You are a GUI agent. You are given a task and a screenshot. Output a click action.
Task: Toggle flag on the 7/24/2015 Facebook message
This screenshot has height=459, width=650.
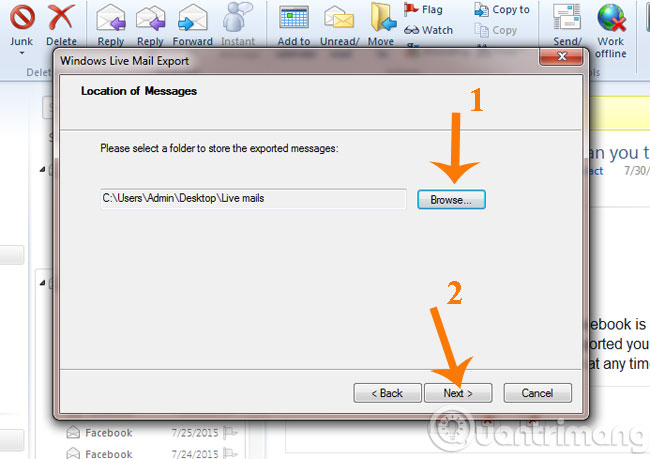pos(230,453)
